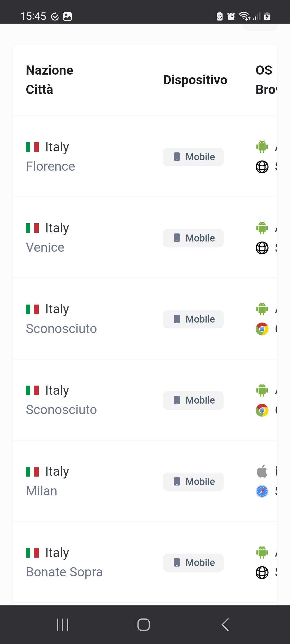The width and height of the screenshot is (290, 644).
Task: Click the Safari browser icon in the Milan row
Action: (x=262, y=491)
